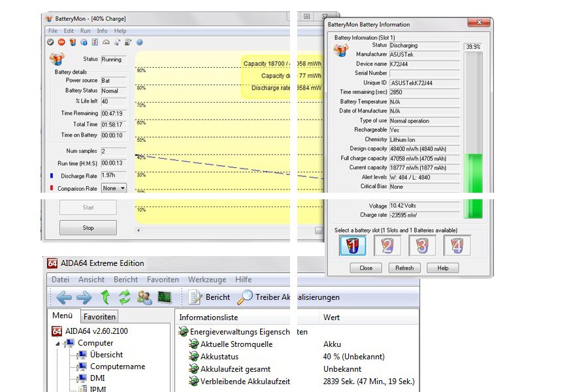Screen dimensions: 588x392
Task: Click the printer-like toolbar icon in BatteryMon
Action: (128, 42)
